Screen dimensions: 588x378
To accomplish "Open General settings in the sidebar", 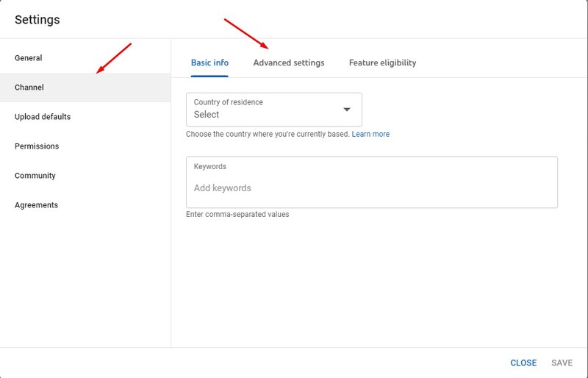I will pos(29,58).
